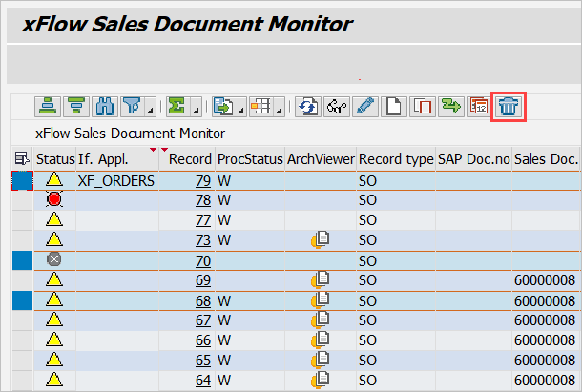Screen dimensions: 582x392
Task: Toggle row selector for record 70
Action: [20, 260]
